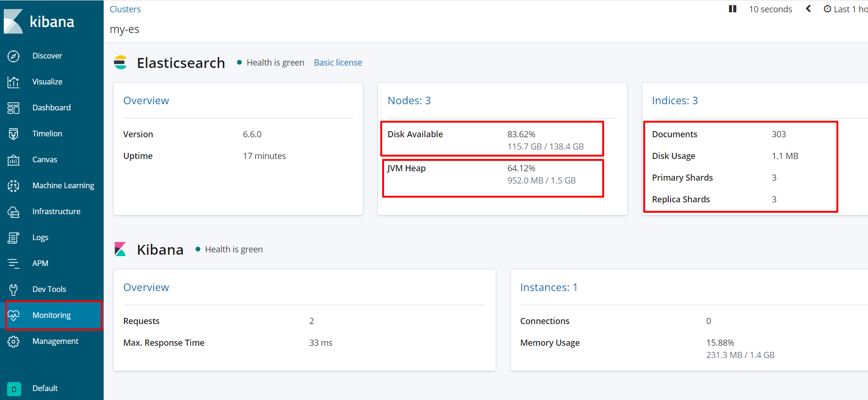Open Infrastructure icon in sidebar
The height and width of the screenshot is (400, 868).
14,212
